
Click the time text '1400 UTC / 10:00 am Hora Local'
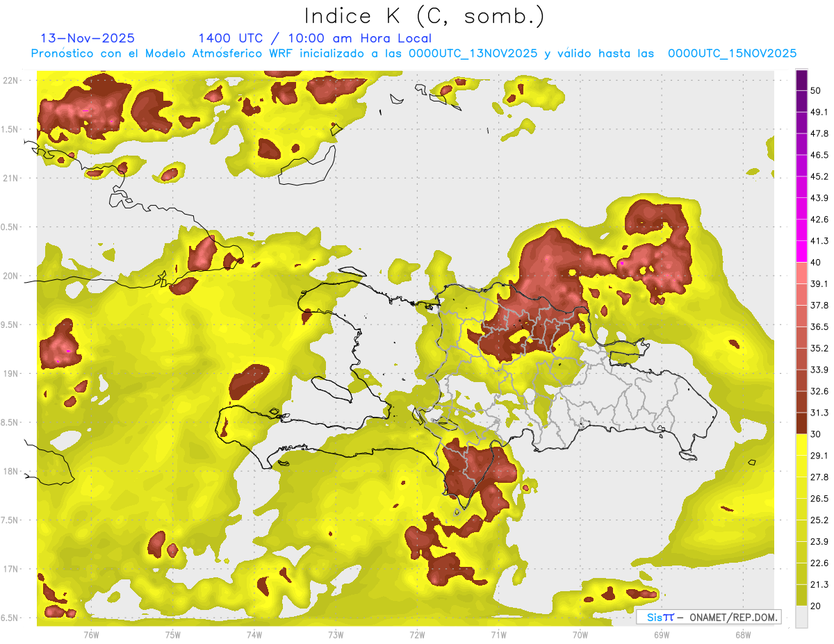tap(315, 38)
